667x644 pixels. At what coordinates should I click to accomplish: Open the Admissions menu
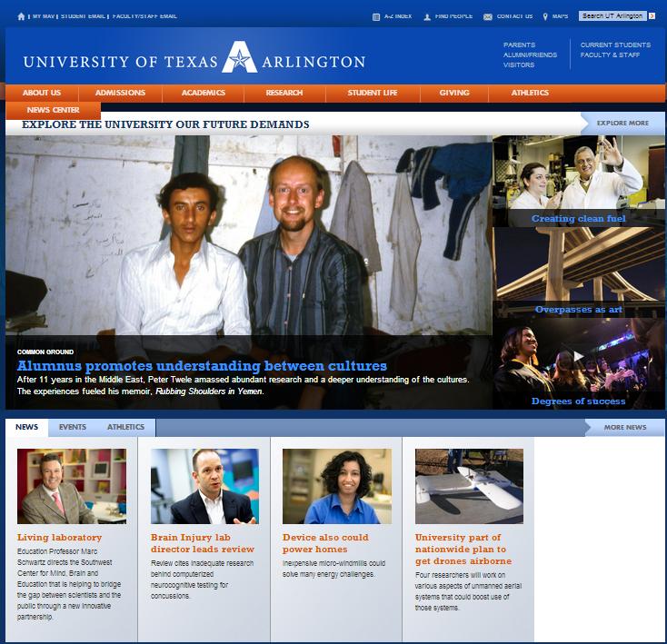click(120, 93)
